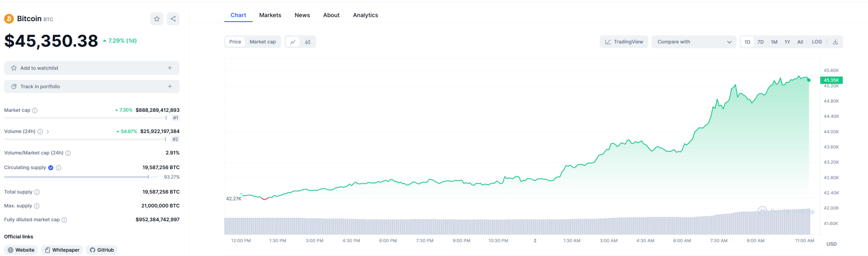Open Bitcoin Website link
Image resolution: width=868 pixels, height=256 pixels.
[x=21, y=250]
